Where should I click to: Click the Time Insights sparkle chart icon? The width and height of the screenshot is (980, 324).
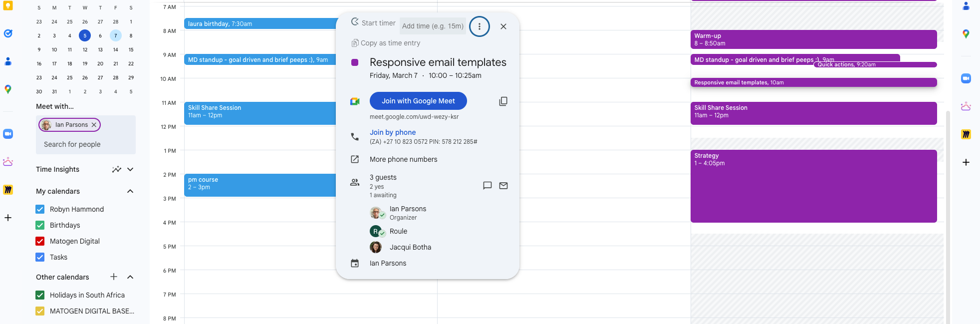click(x=116, y=169)
